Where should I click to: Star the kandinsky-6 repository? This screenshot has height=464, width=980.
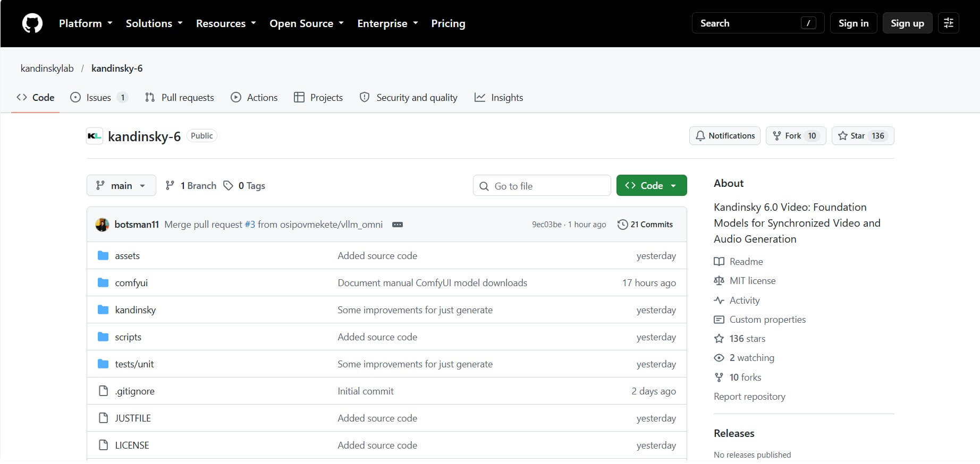(863, 136)
